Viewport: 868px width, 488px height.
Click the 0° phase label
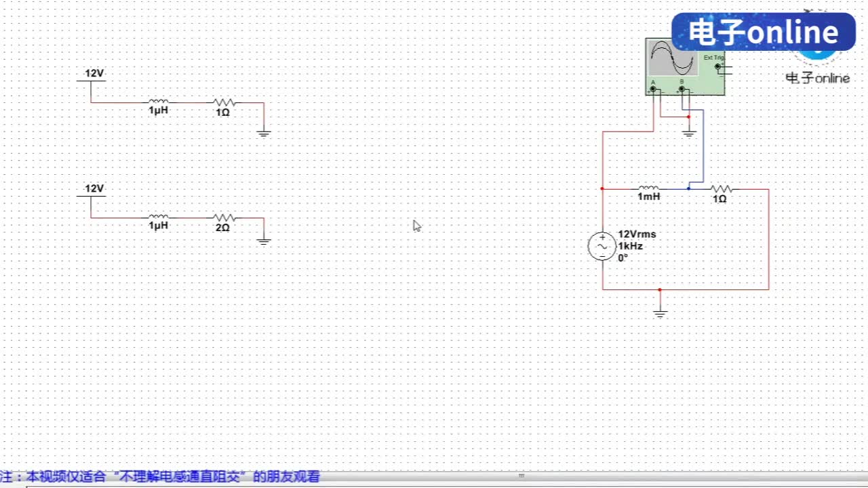click(x=623, y=258)
